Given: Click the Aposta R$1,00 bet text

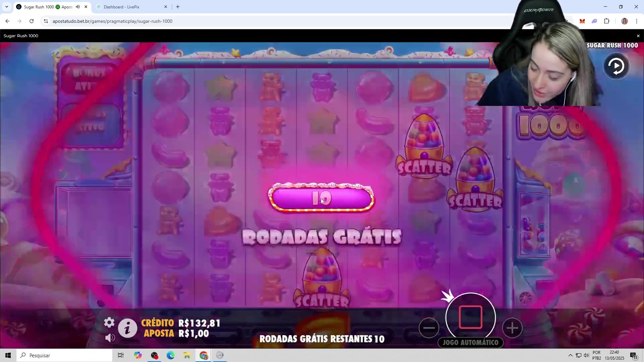Looking at the screenshot, I should [x=176, y=334].
